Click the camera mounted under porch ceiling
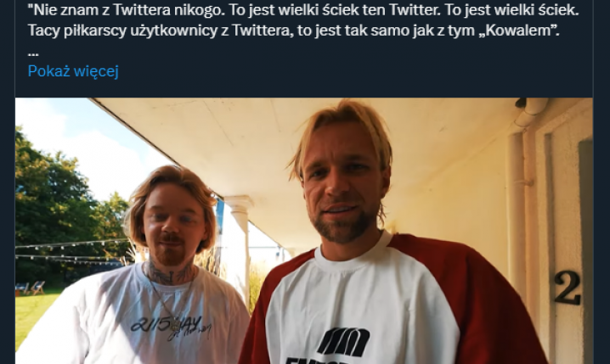Screen dimensions: 610x364 [x=520, y=103]
